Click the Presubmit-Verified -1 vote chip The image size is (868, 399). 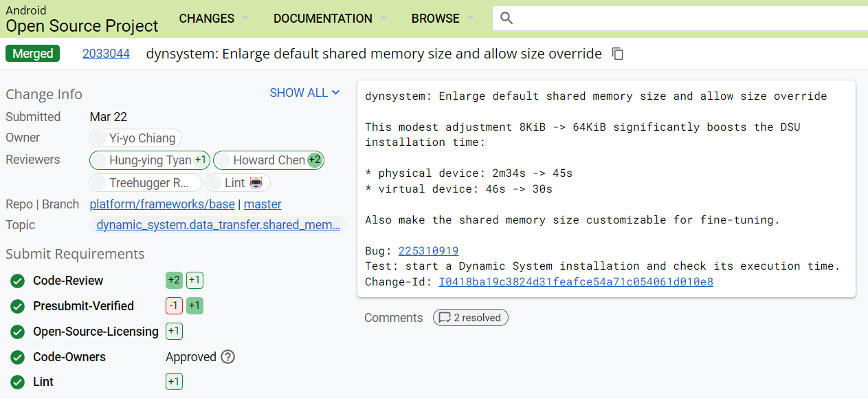(x=174, y=306)
